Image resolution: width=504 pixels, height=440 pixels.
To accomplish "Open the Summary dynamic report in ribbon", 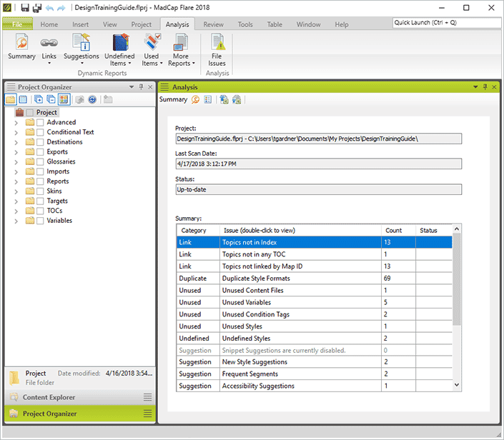I will click(21, 47).
